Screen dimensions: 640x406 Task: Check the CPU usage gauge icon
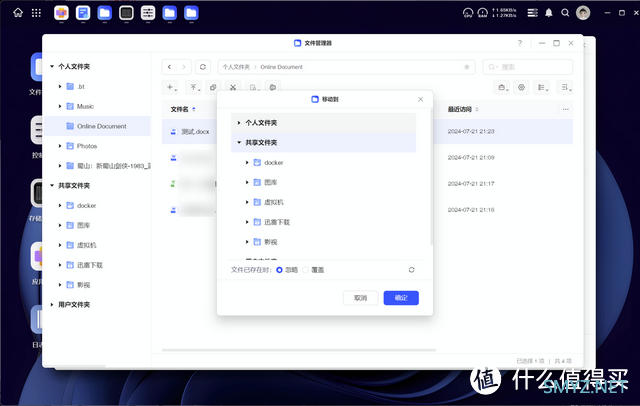pos(468,13)
